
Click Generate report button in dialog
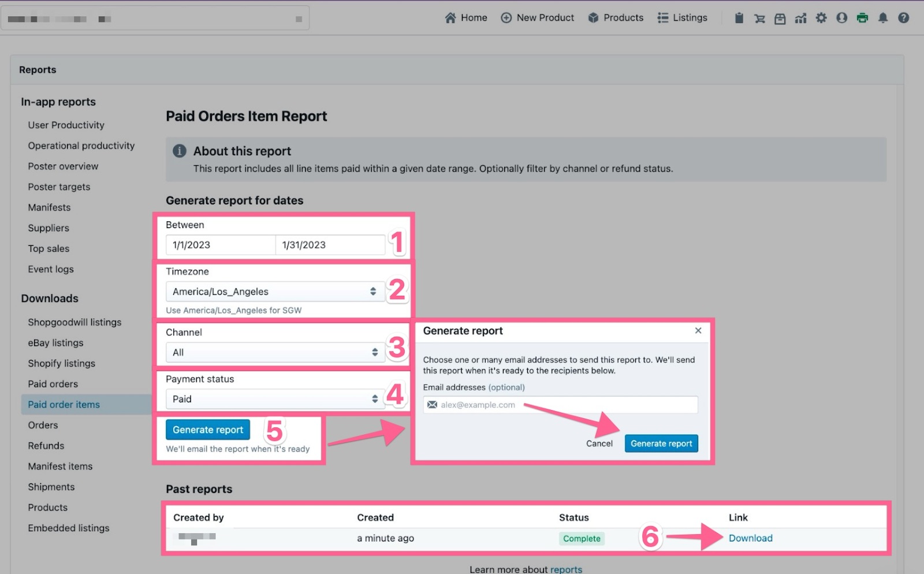point(661,443)
